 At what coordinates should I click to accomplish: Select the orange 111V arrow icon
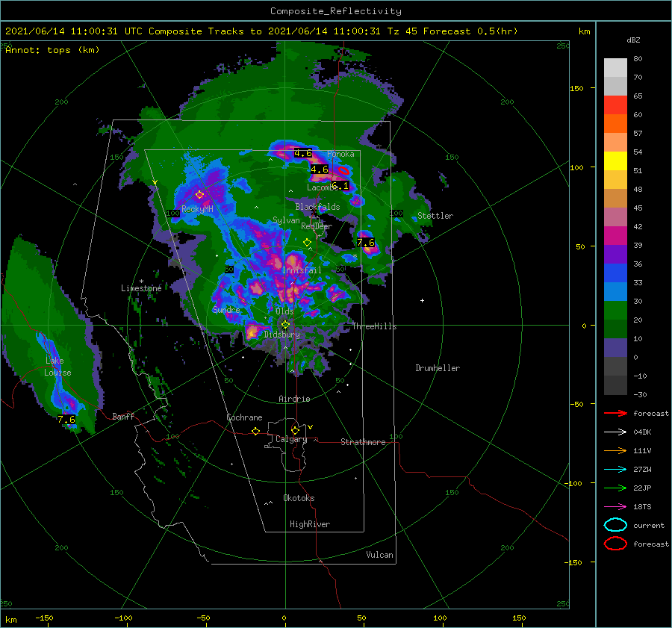point(615,450)
